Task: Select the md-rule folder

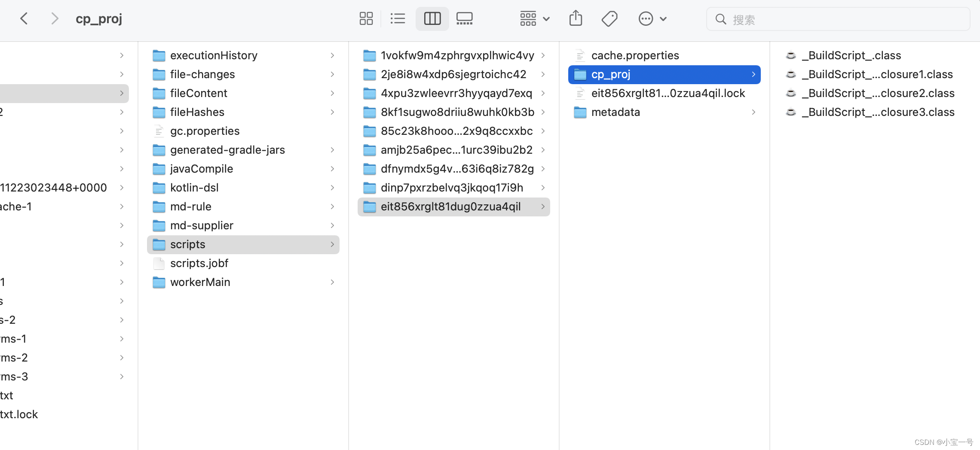Action: (243, 207)
